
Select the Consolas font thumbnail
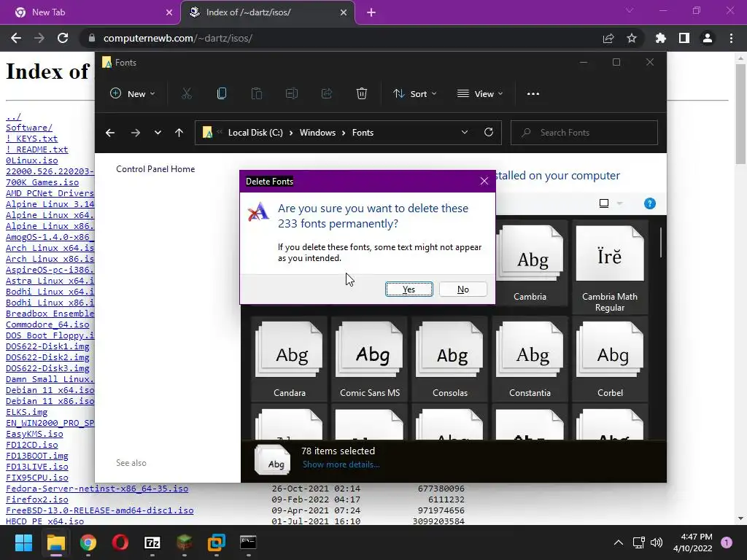point(449,359)
